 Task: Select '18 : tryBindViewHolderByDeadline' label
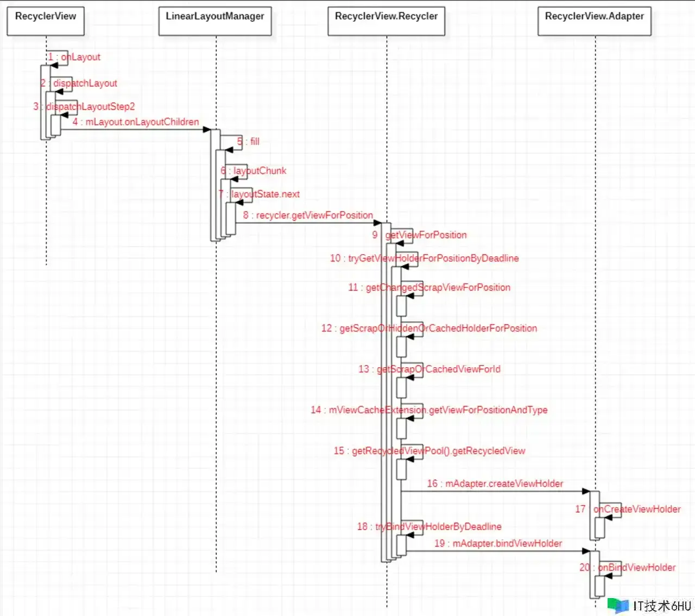[429, 526]
